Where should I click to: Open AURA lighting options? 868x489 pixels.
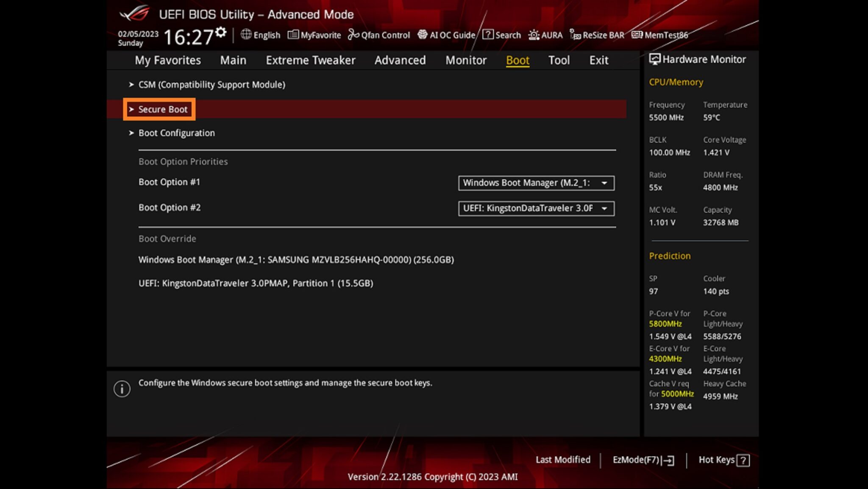(x=545, y=35)
